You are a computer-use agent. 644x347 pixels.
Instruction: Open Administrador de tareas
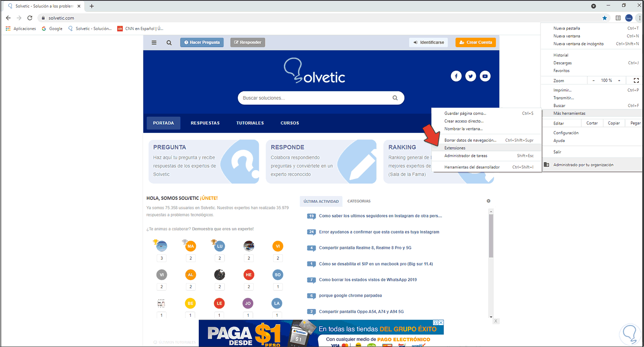[486, 156]
